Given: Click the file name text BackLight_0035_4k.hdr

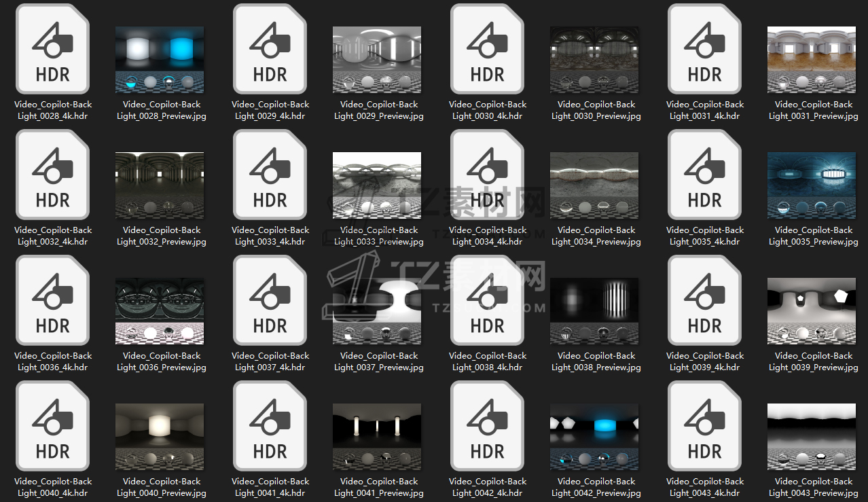Looking at the screenshot, I should coord(705,236).
